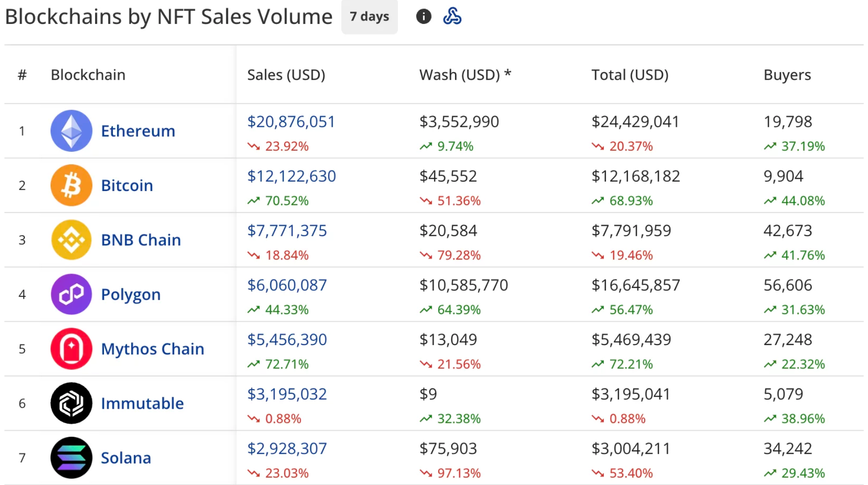This screenshot has height=485, width=868.
Task: Open the Polygon blockchain link
Action: click(131, 294)
